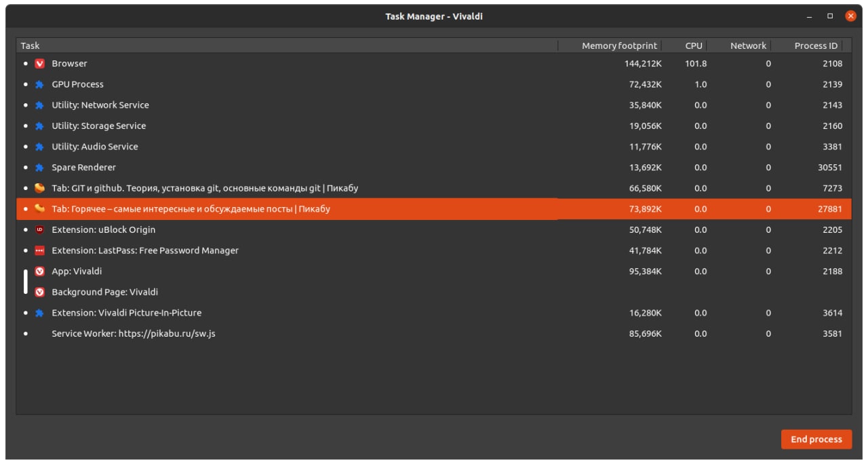Viewport: 868px width, 465px height.
Task: Click Pikabu favicon of the GIT и github tab
Action: click(39, 188)
